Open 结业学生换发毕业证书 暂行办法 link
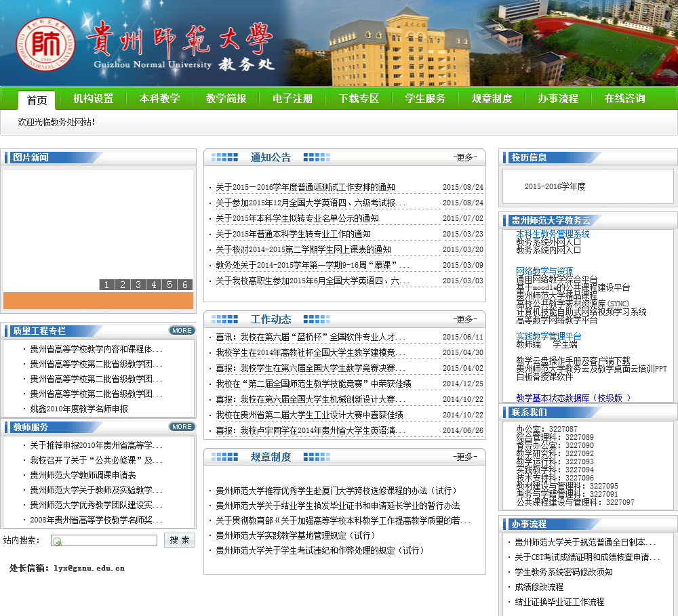678x616 pixels. click(338, 506)
